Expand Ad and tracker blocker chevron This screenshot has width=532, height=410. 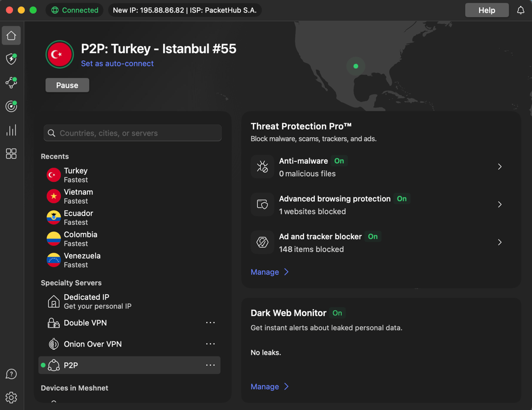(x=499, y=242)
